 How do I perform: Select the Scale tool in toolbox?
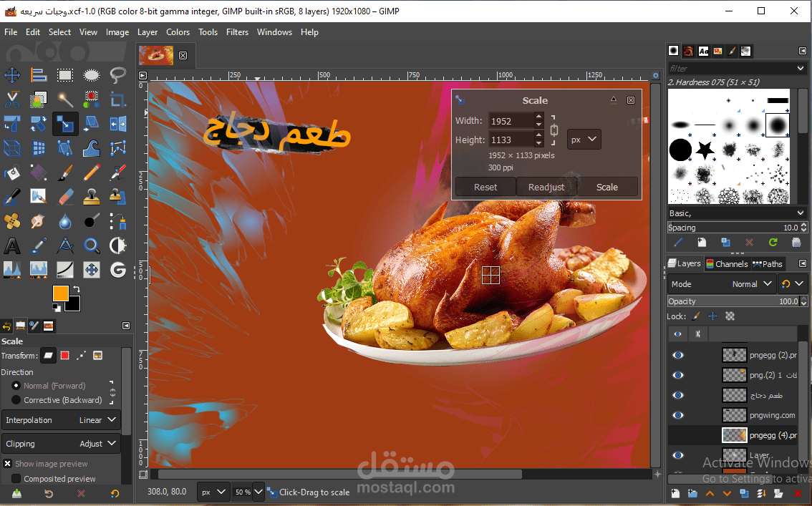[65, 124]
